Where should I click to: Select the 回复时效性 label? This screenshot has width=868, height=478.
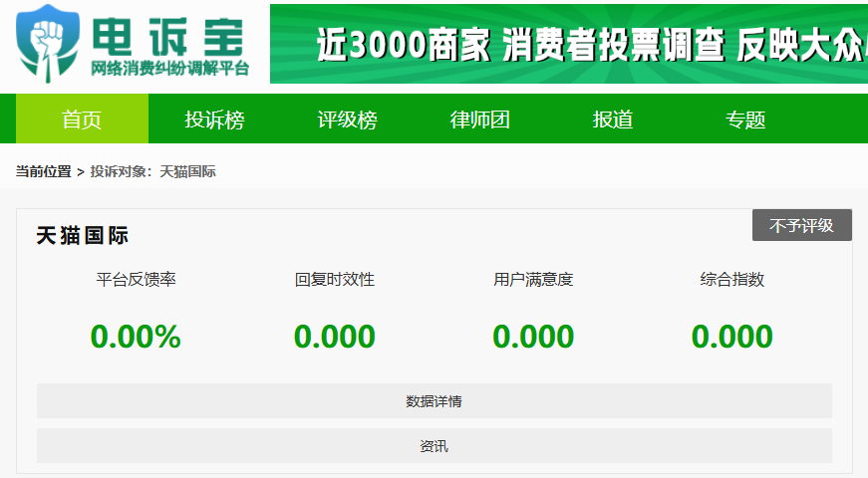click(335, 280)
